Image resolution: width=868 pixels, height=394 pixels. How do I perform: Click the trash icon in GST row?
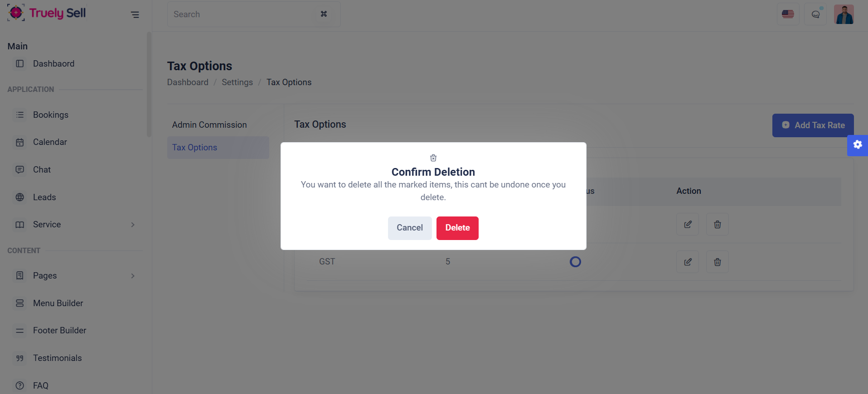coord(718,262)
